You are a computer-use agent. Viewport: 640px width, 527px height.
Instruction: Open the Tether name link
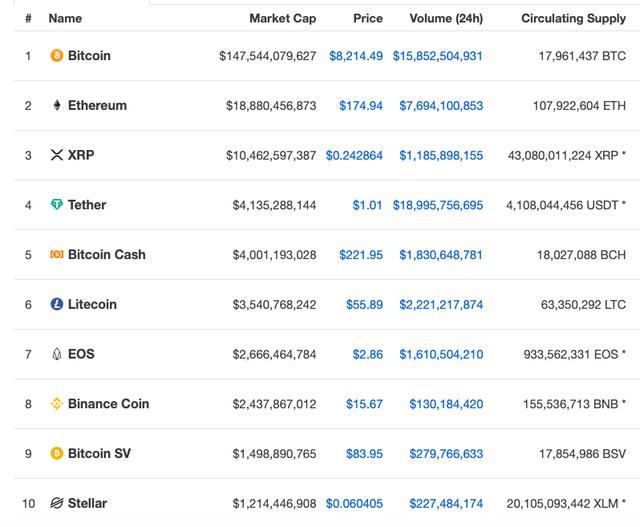point(87,205)
